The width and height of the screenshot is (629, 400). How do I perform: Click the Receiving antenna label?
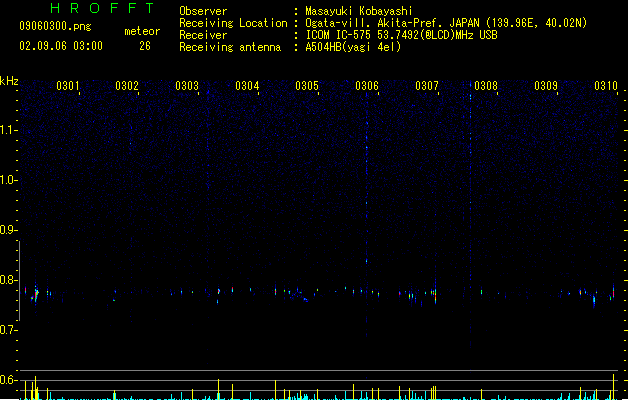click(x=230, y=47)
